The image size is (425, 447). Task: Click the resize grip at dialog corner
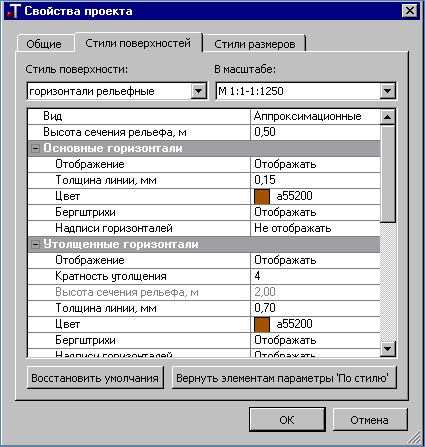click(x=414, y=437)
